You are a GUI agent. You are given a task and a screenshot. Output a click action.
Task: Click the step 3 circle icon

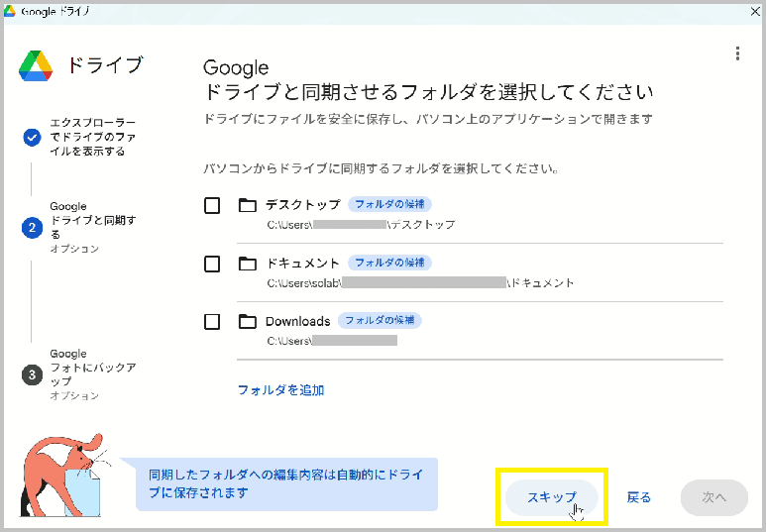(33, 374)
